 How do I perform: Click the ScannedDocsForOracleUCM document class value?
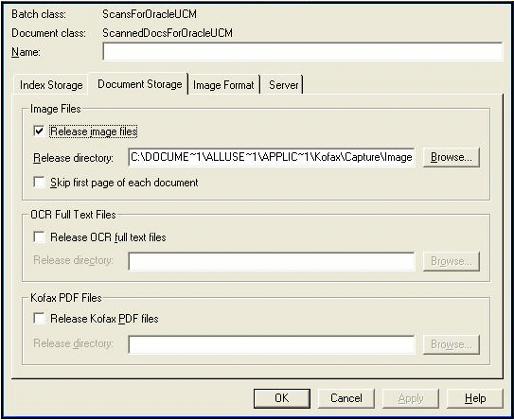(168, 33)
